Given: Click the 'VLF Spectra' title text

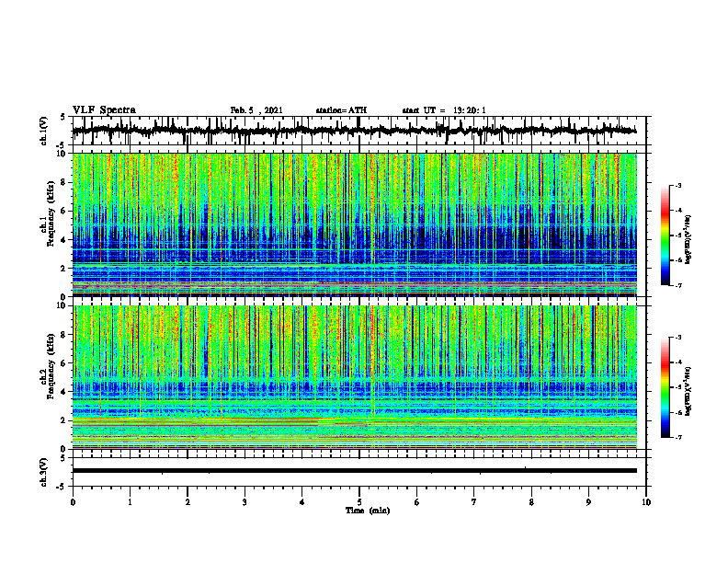Looking at the screenshot, I should point(104,109).
